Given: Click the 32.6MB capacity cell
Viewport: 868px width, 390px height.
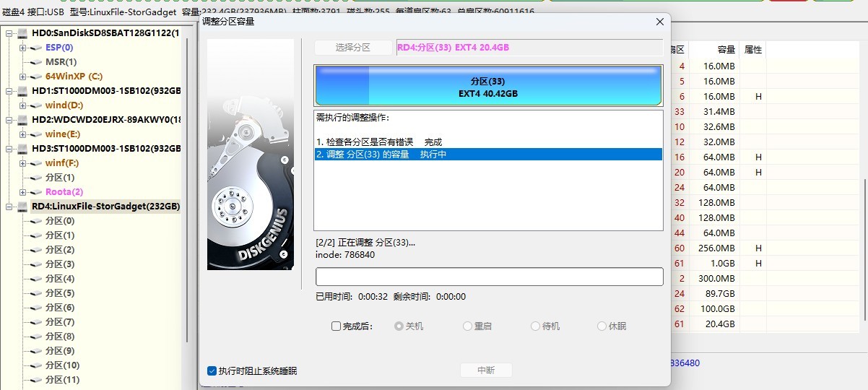Looking at the screenshot, I should [714, 126].
